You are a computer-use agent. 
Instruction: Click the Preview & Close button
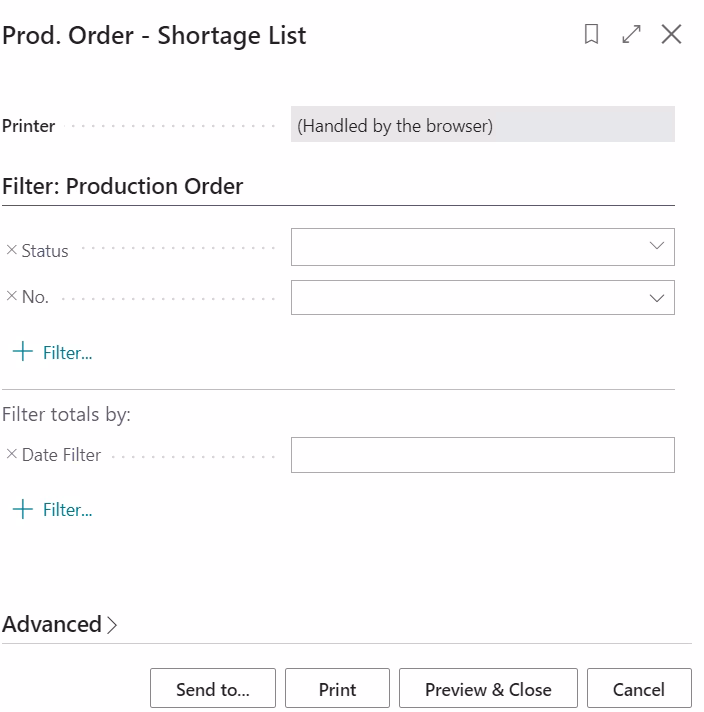[488, 689]
